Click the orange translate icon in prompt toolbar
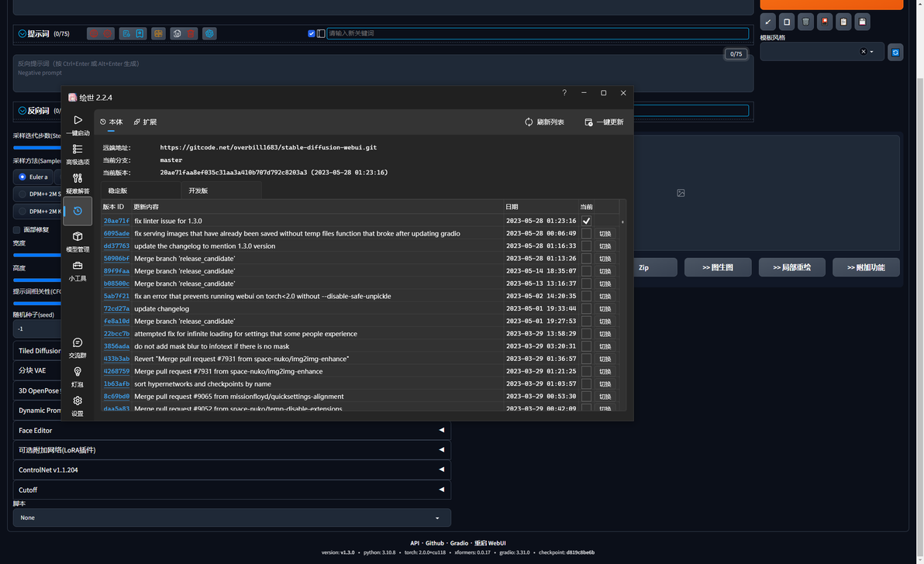The height and width of the screenshot is (564, 924). click(x=158, y=33)
